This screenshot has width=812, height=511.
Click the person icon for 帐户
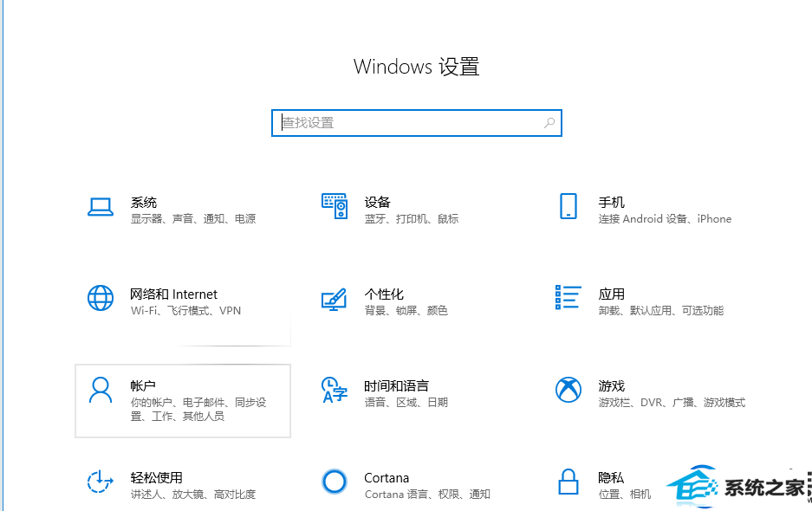coord(101,390)
